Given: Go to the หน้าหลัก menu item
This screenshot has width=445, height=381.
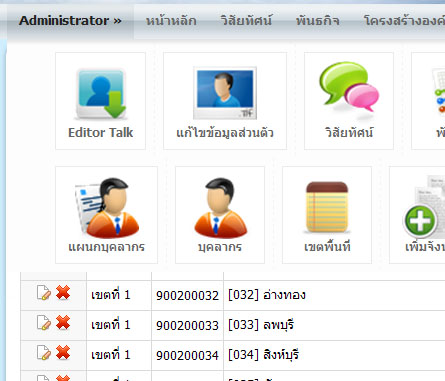Looking at the screenshot, I should pos(171,21).
